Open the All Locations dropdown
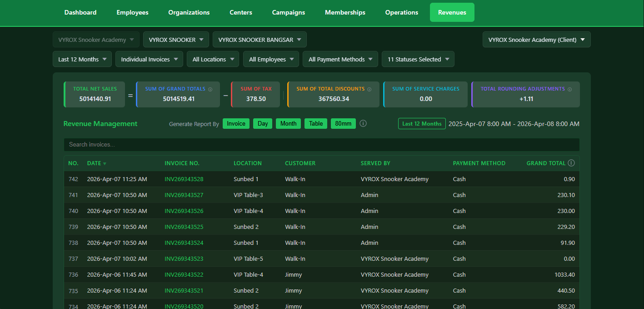 [x=213, y=59]
